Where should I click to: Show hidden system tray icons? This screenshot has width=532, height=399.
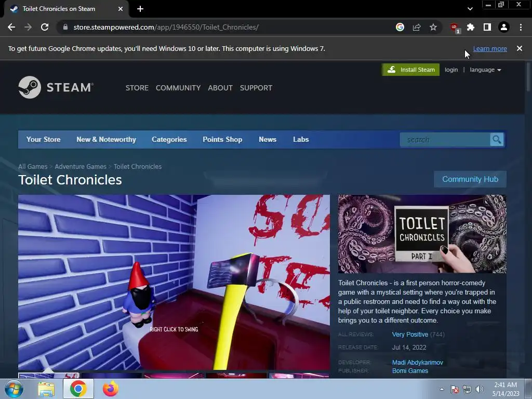coord(442,389)
